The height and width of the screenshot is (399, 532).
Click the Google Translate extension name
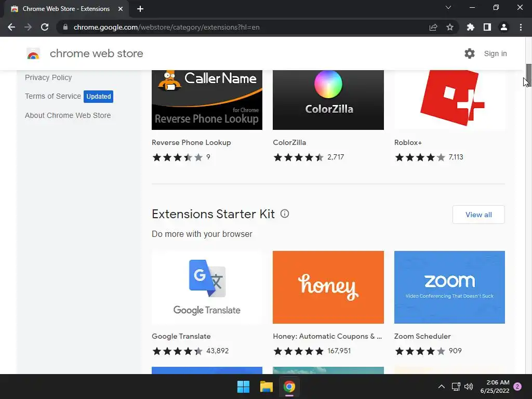(x=181, y=336)
